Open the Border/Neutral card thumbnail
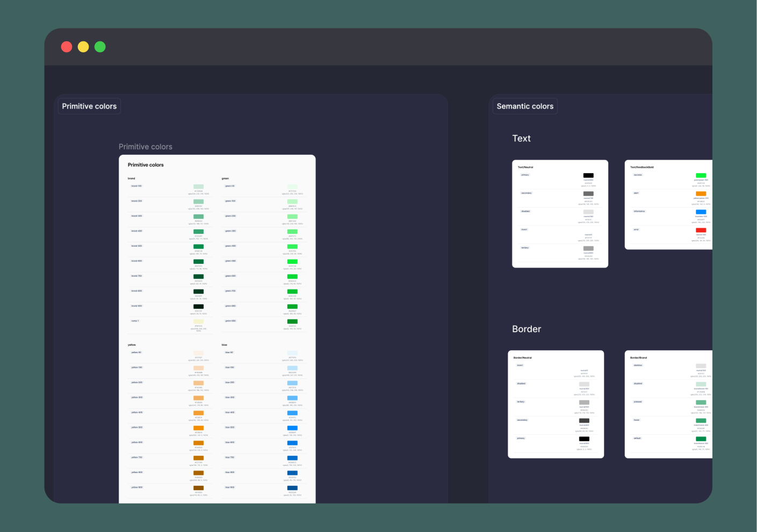The width and height of the screenshot is (757, 532). click(x=556, y=404)
